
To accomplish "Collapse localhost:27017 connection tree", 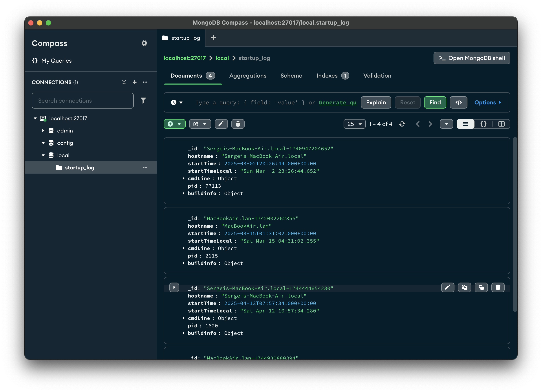I will [35, 118].
